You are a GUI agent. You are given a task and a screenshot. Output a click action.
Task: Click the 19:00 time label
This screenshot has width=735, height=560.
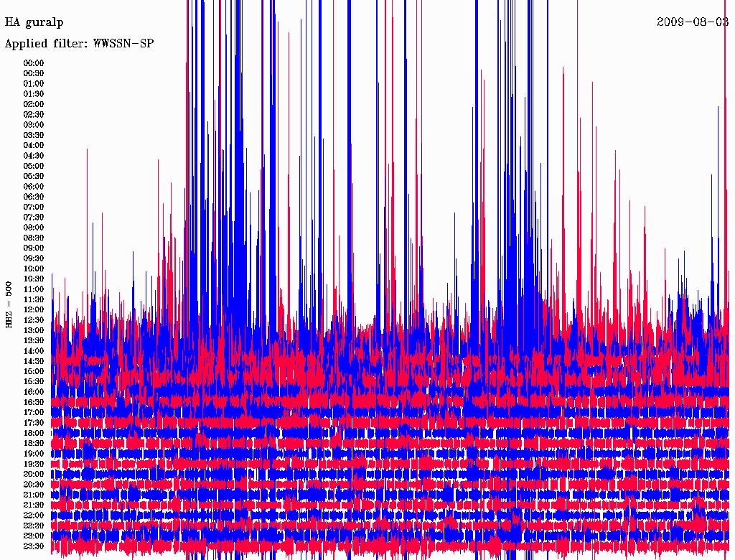click(34, 454)
